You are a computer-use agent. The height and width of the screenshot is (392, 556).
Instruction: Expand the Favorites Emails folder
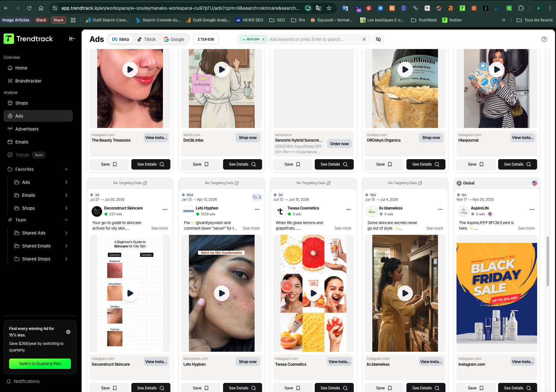[x=66, y=195]
